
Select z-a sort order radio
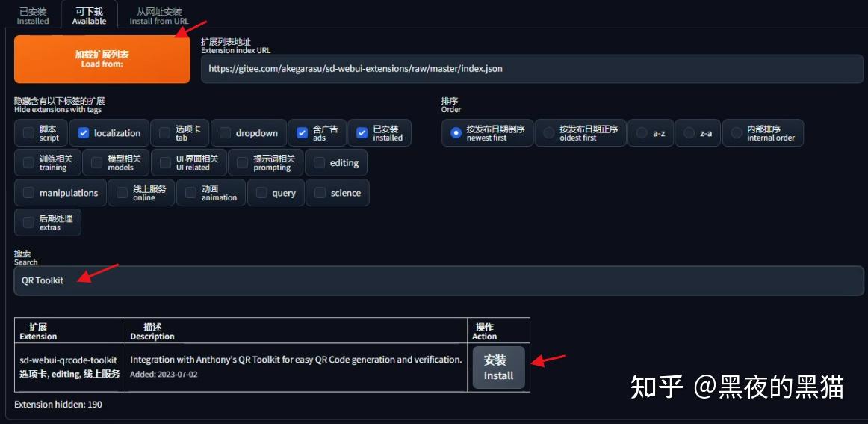pyautogui.click(x=689, y=133)
